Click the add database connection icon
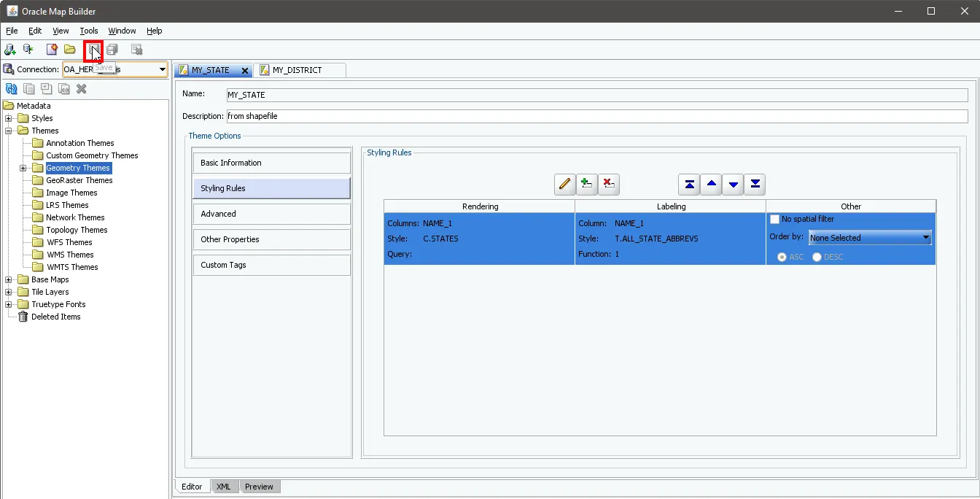This screenshot has width=980, height=499. pos(10,50)
